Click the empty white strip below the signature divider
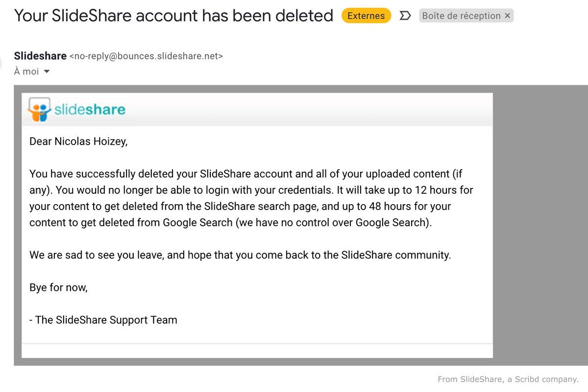The image size is (588, 392). [257, 351]
